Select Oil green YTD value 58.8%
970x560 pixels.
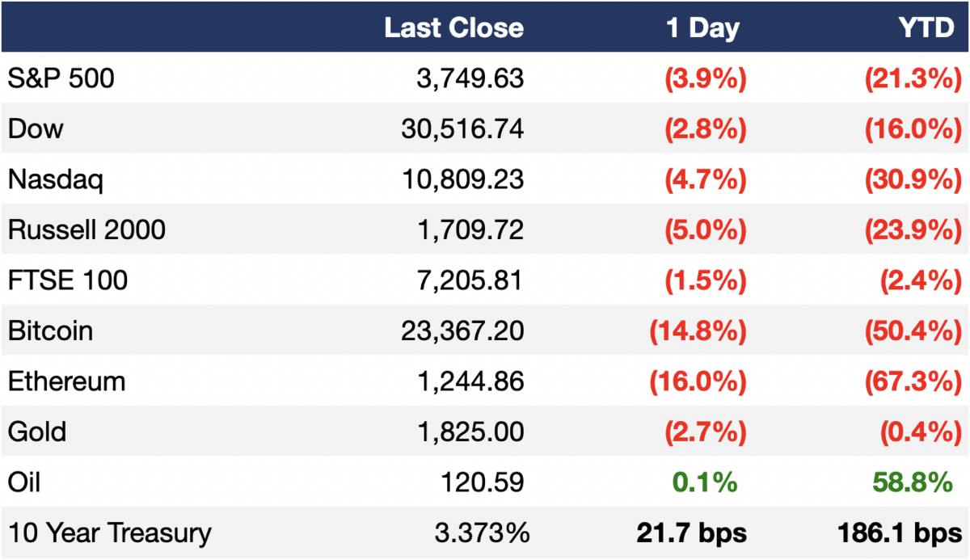(x=913, y=482)
